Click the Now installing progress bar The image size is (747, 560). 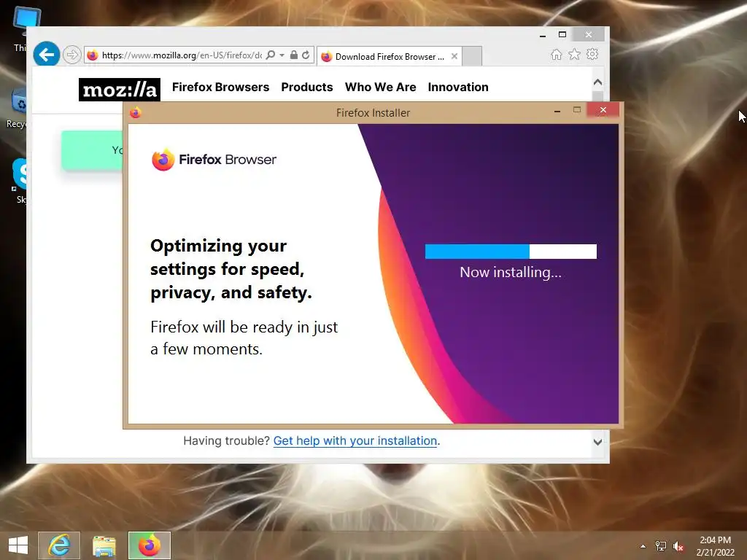tap(511, 252)
